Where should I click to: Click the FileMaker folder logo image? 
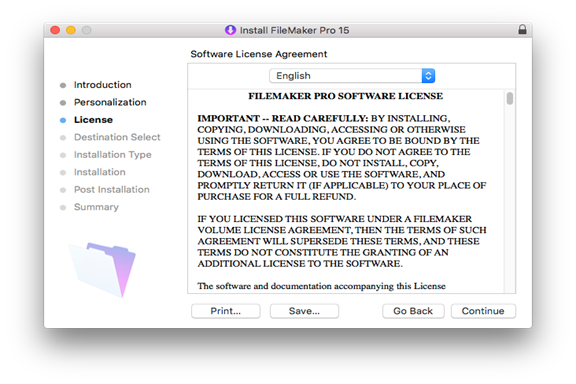coord(103,270)
